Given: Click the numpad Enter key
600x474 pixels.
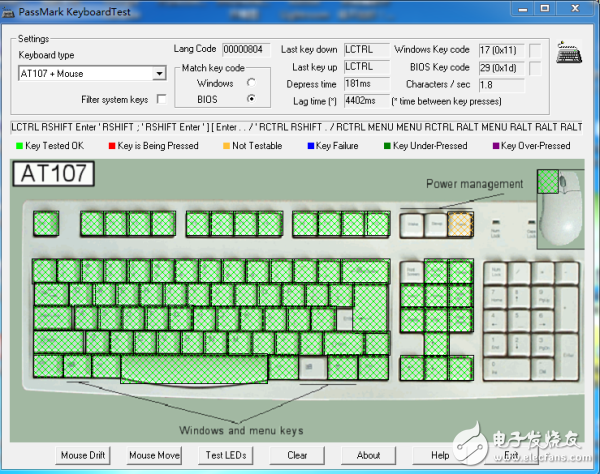Looking at the screenshot, I should pos(567,356).
